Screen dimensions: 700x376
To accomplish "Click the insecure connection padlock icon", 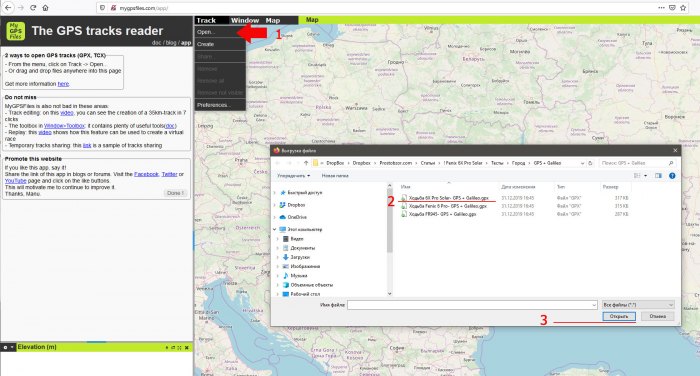I will (113, 8).
